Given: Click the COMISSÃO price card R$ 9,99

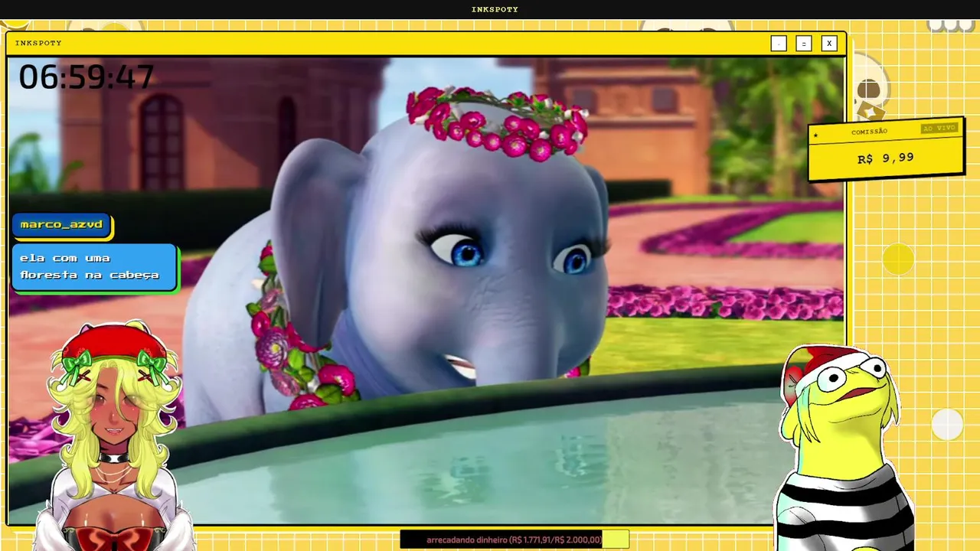Looking at the screenshot, I should pyautogui.click(x=885, y=151).
